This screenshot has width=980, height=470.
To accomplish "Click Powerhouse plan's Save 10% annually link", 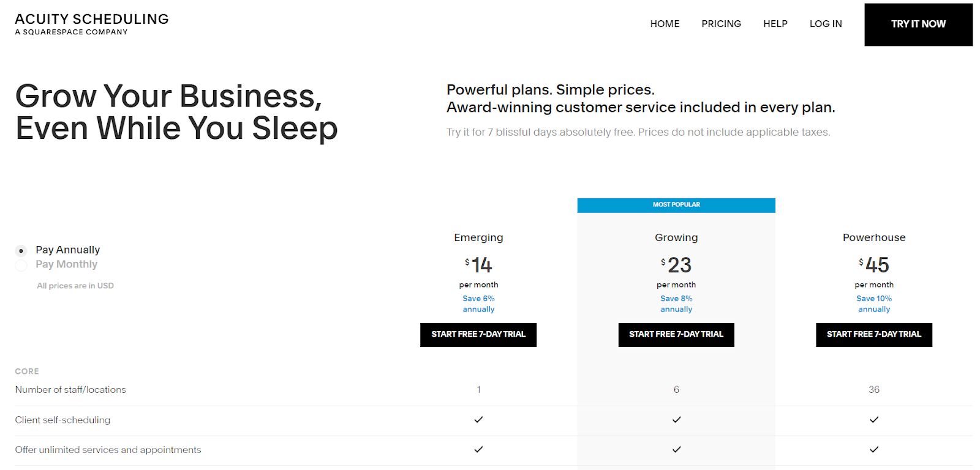I will 874,304.
